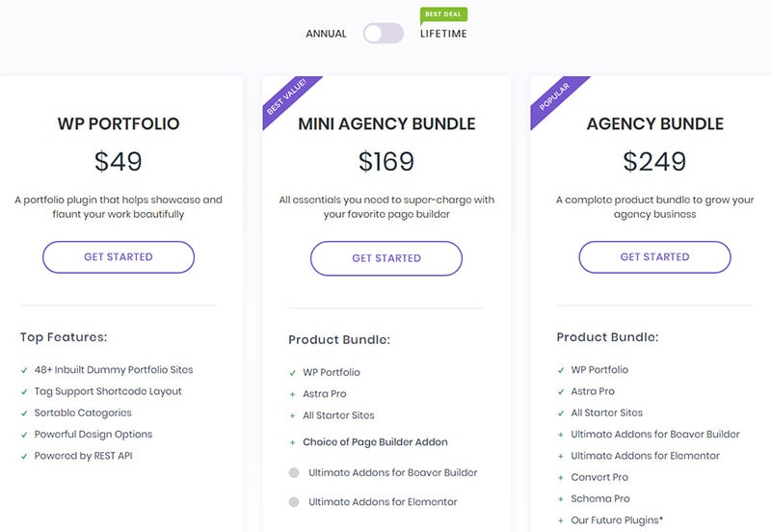Select the Annual billing label

(x=326, y=34)
